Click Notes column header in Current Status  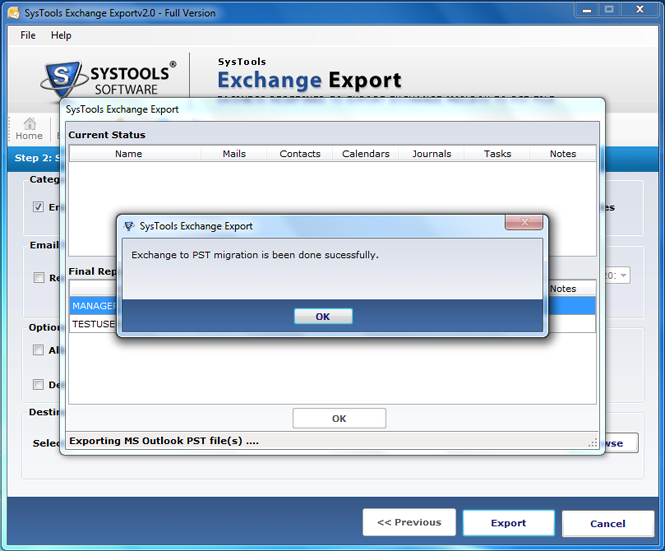[x=563, y=154]
